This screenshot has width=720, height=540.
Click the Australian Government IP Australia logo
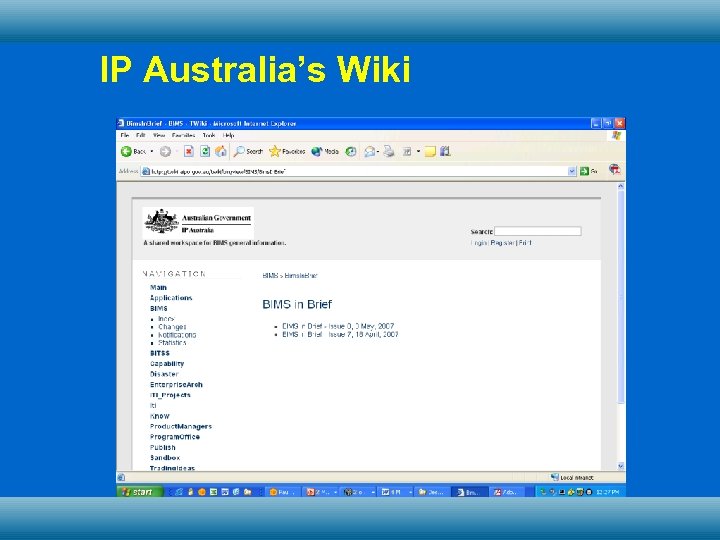(198, 222)
